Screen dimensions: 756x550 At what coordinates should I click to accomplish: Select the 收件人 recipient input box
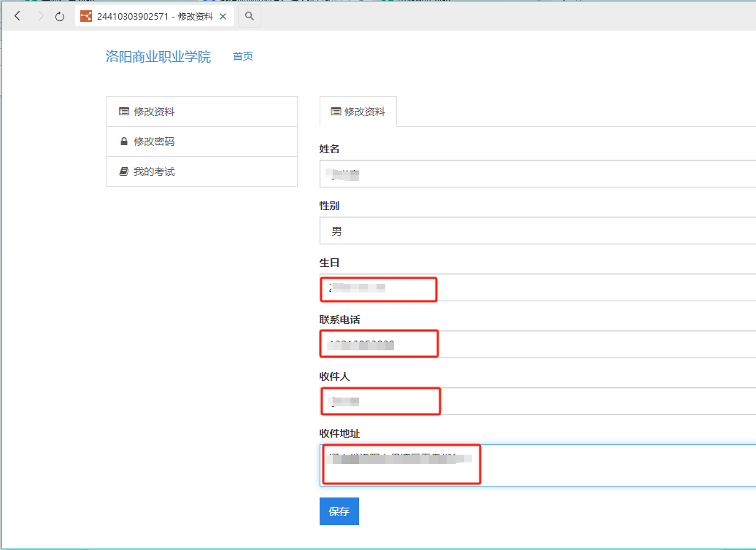pos(537,401)
